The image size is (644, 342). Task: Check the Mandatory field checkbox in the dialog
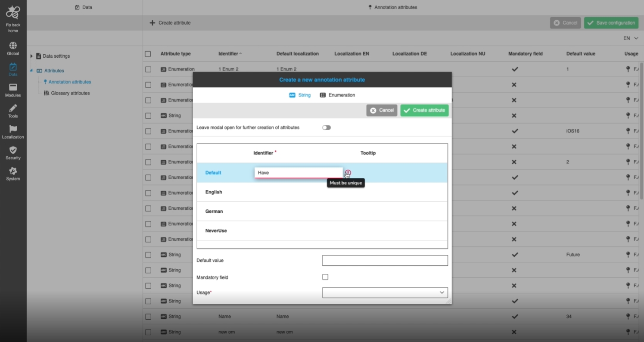point(325,277)
